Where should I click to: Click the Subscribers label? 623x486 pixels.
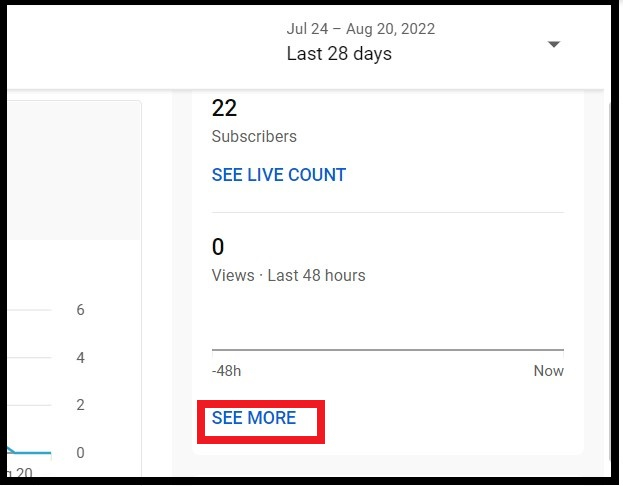[254, 136]
